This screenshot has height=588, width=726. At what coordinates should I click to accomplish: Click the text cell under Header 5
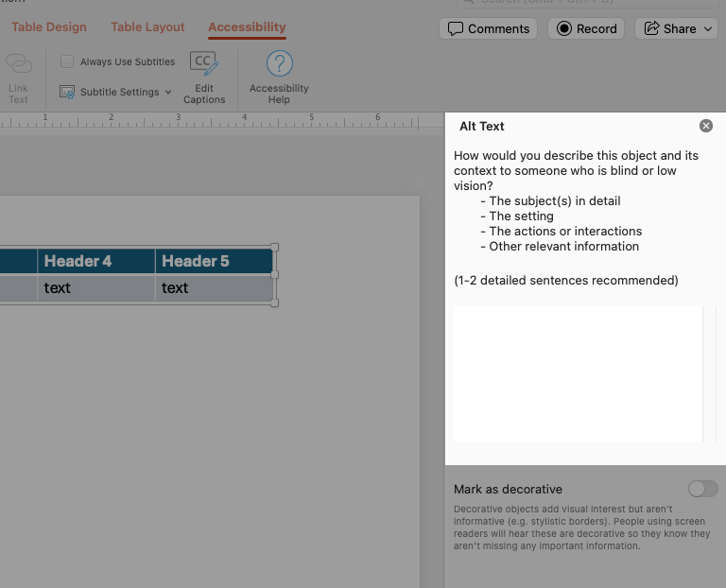coord(214,288)
